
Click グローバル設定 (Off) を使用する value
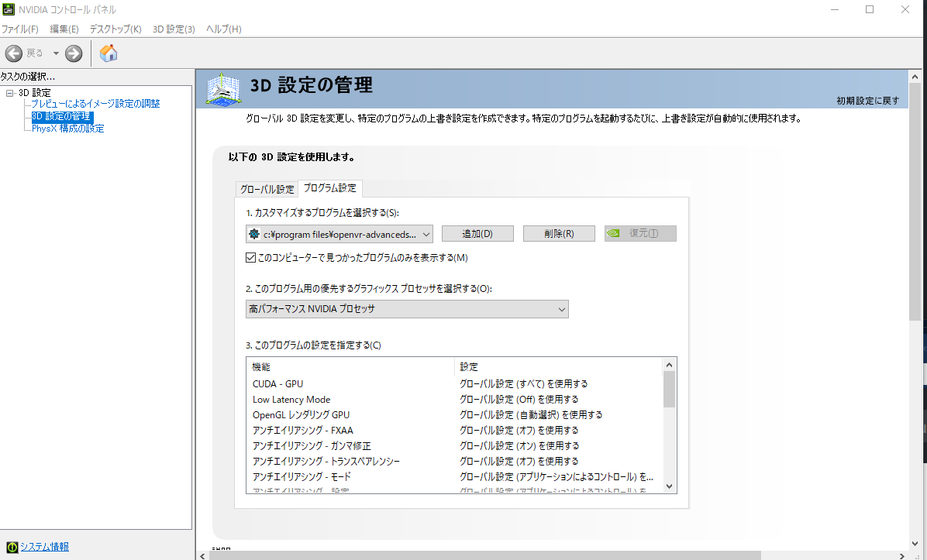pyautogui.click(x=519, y=400)
